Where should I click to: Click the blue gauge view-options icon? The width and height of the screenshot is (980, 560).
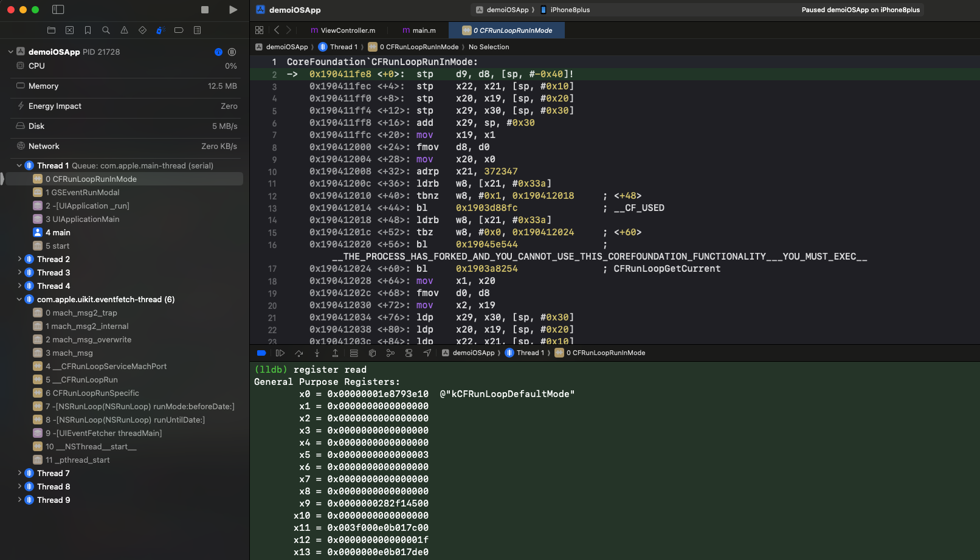click(219, 52)
